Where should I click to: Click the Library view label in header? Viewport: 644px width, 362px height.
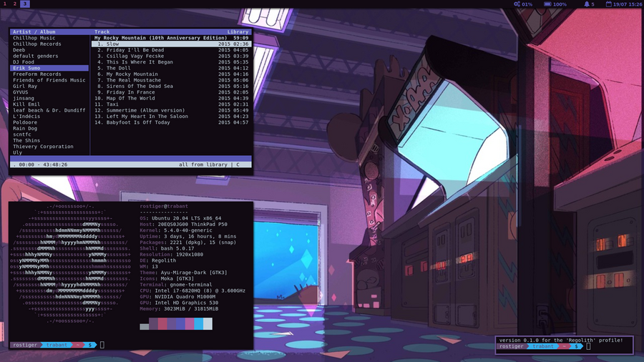point(238,32)
